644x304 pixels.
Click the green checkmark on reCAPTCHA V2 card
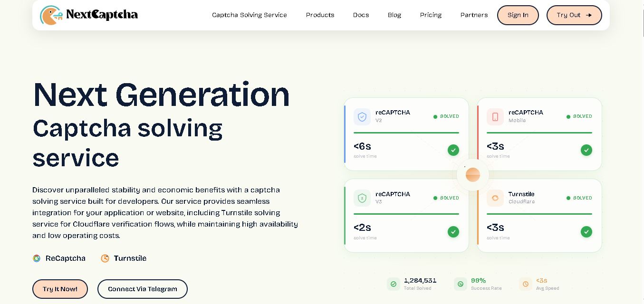pos(453,150)
